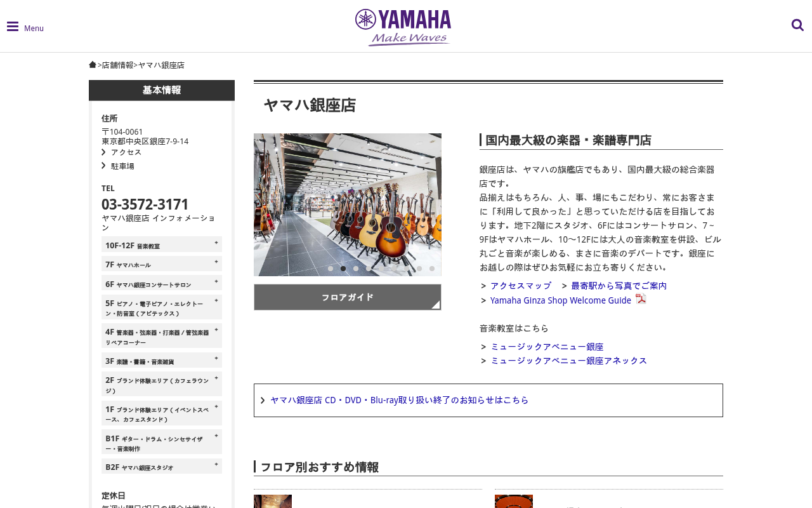Open 最寄駅から写真でご案内 link
Viewport: 812px width, 508px height.
pos(619,286)
